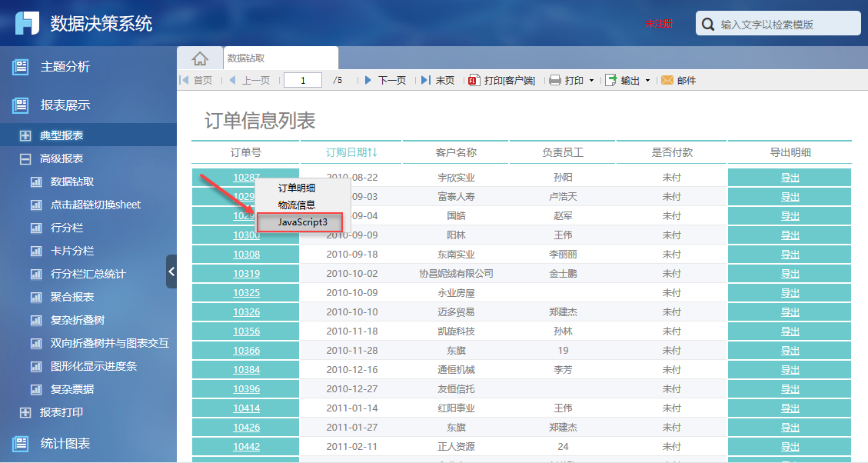Sort by 订购日期 column header
The image size is (868, 463).
[x=351, y=152]
